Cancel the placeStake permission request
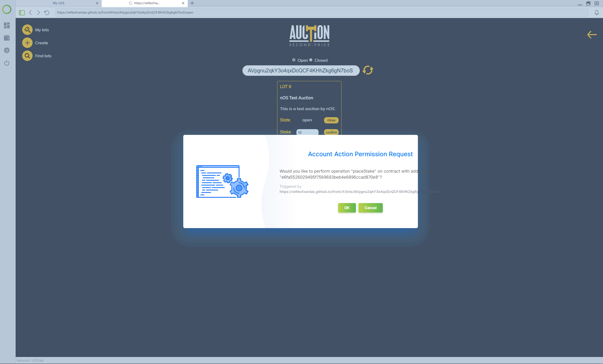Viewport: 603px width, 364px height. (x=370, y=208)
